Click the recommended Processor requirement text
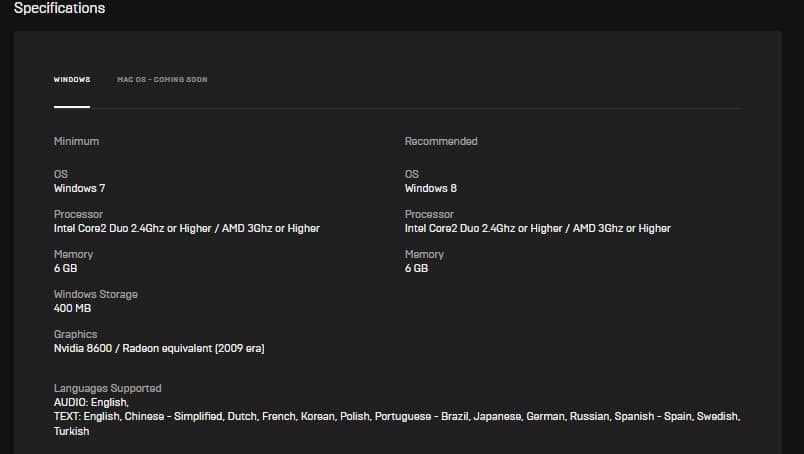 click(x=537, y=228)
